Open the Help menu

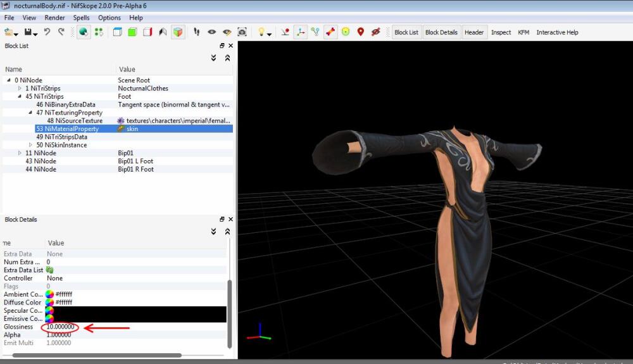(136, 18)
